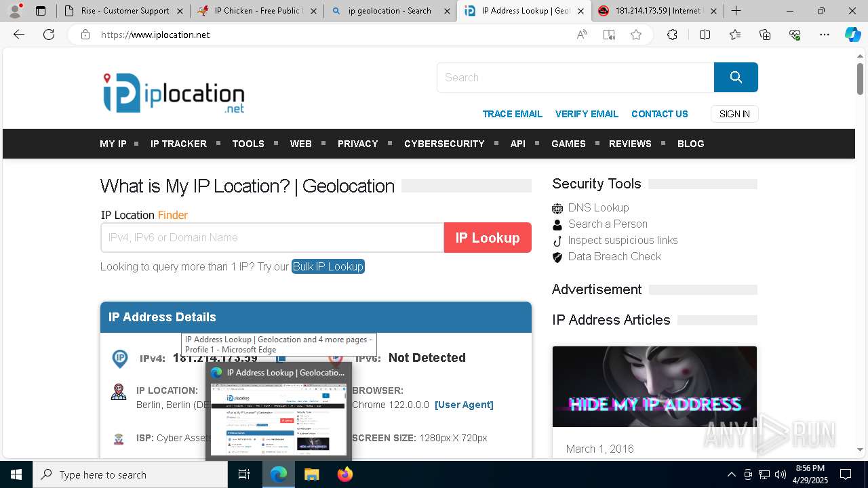
Task: Open REVIEWS menu item
Action: tap(630, 144)
